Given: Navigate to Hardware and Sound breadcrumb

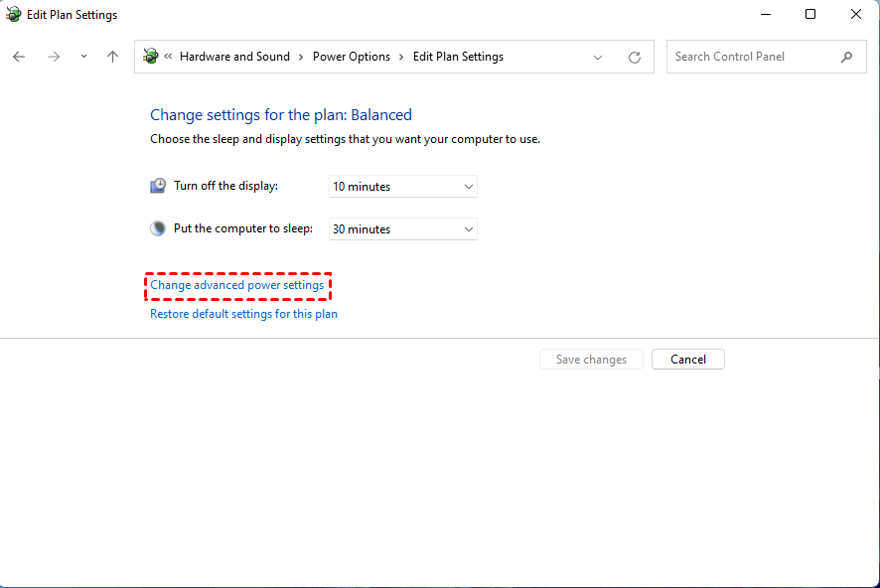Looking at the screenshot, I should [234, 57].
